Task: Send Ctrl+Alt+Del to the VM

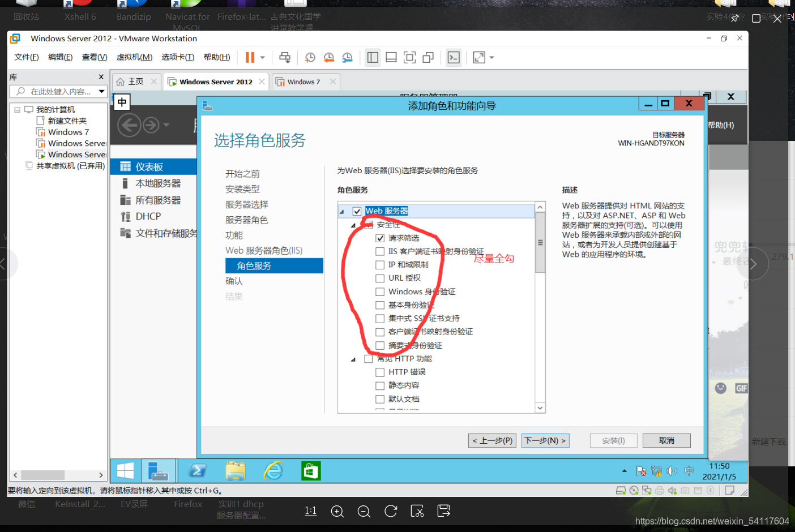Action: pos(285,57)
